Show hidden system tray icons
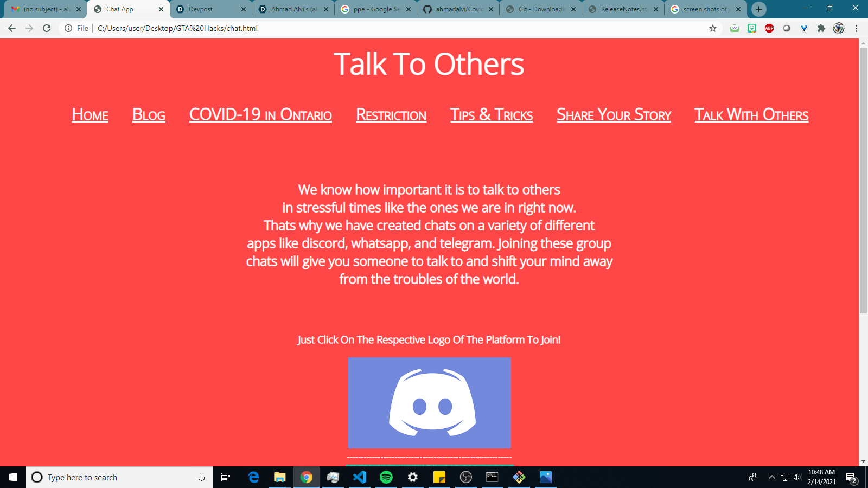Image resolution: width=868 pixels, height=488 pixels. tap(771, 477)
